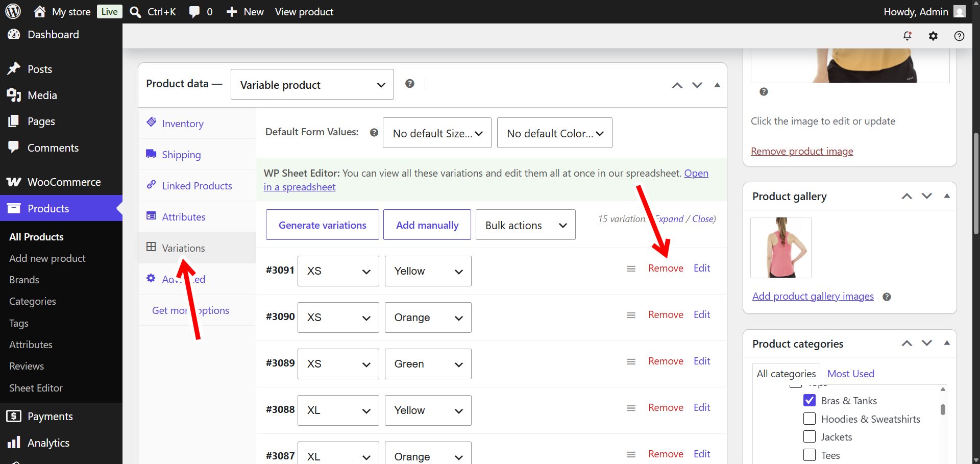Viewport: 980px width, 464px height.
Task: Open the Variable product type dropdown
Action: pos(312,84)
